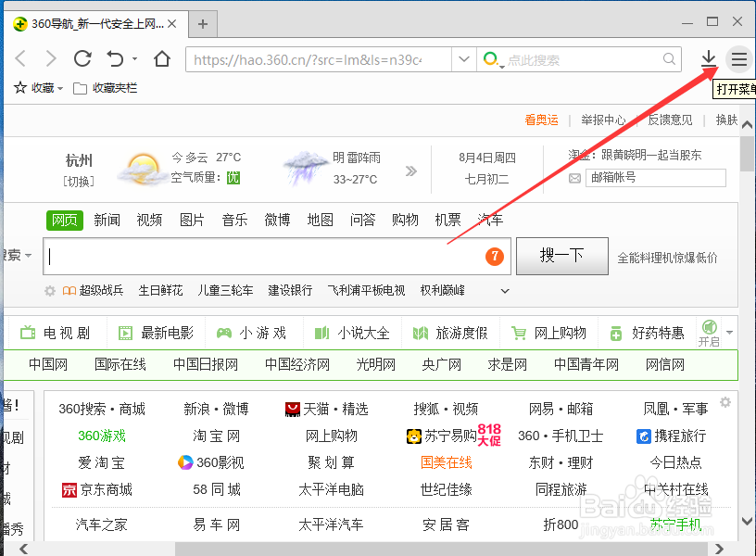This screenshot has height=556, width=756.
Task: Click the address bar URL field
Action: (319, 59)
